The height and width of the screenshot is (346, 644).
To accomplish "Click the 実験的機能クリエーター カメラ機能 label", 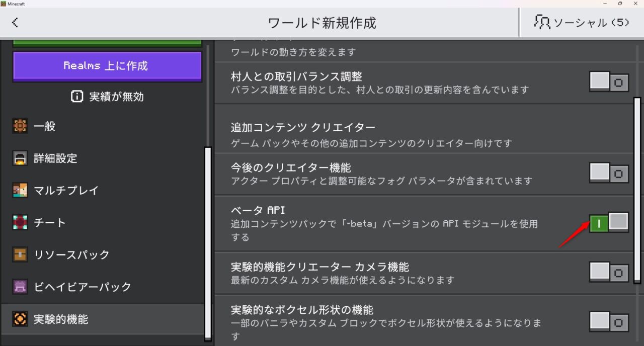I will coord(320,267).
